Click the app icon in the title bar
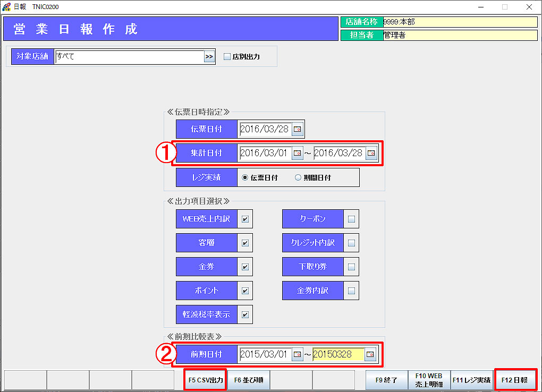 6,6
